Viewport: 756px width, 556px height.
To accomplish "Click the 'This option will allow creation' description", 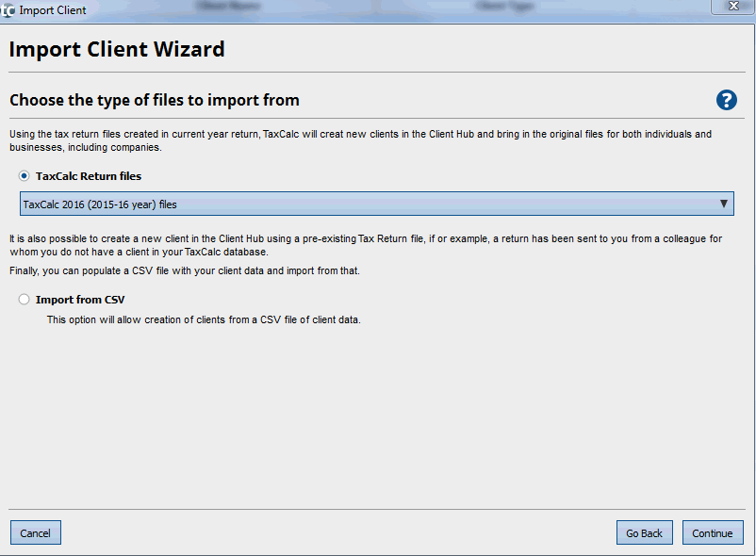I will (x=204, y=319).
